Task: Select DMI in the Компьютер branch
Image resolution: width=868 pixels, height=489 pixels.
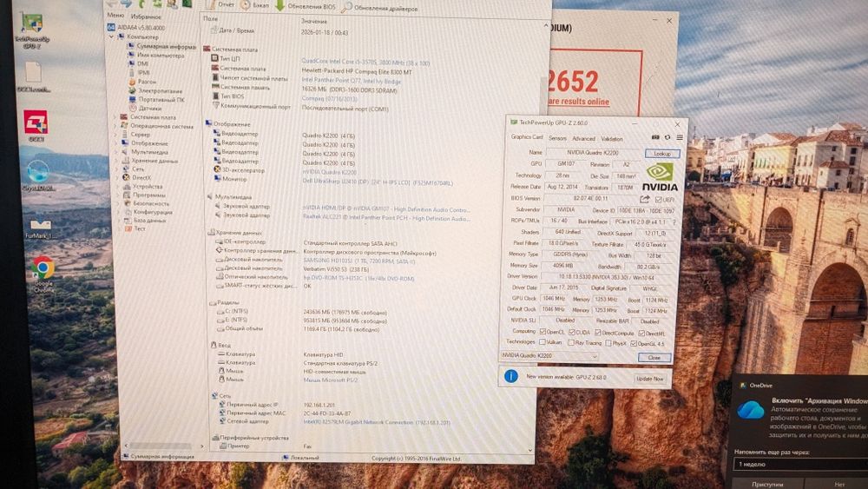Action: click(138, 63)
